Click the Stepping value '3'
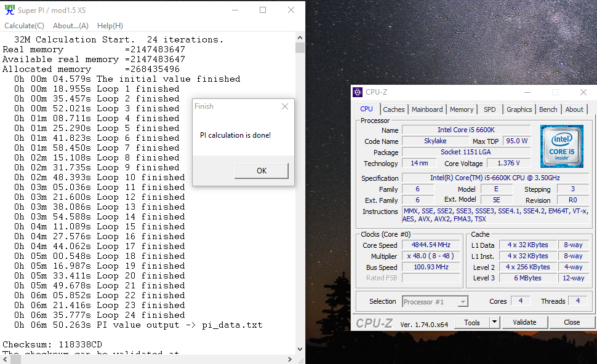The image size is (597, 364). point(572,189)
